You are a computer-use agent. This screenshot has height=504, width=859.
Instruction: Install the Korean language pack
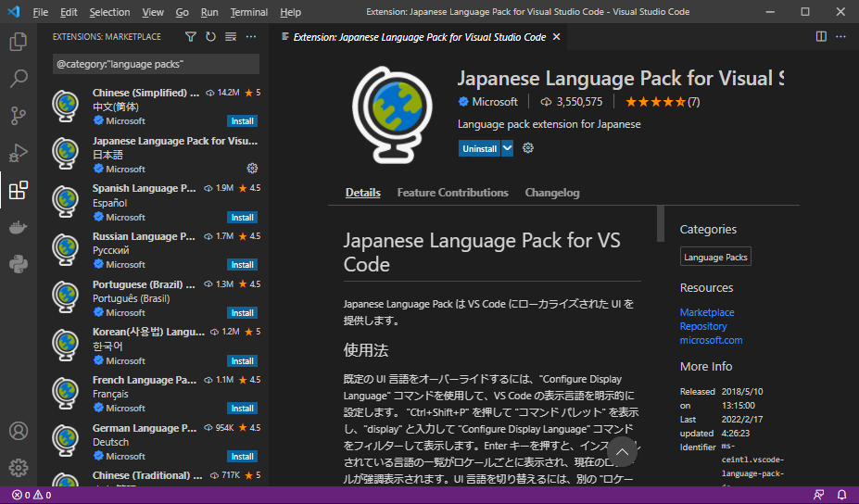click(242, 361)
